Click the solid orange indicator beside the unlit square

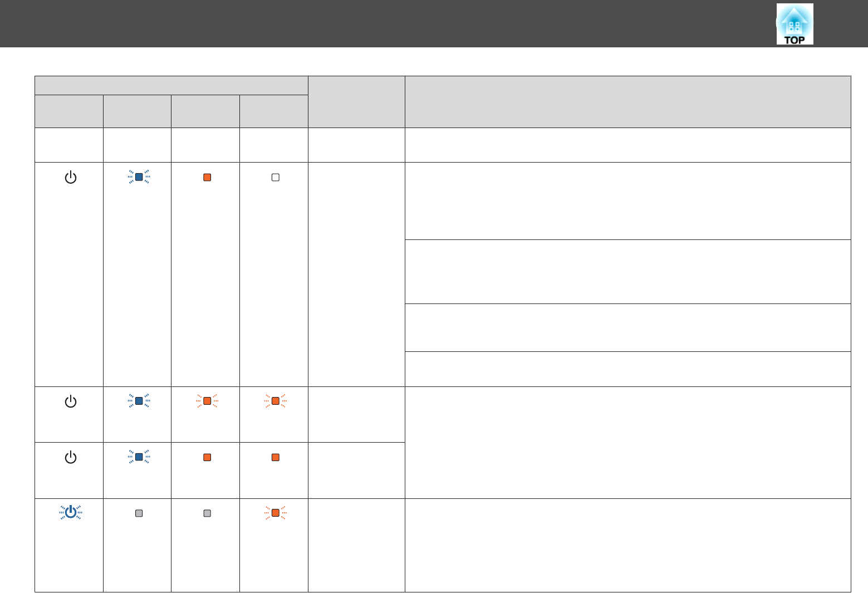(207, 178)
